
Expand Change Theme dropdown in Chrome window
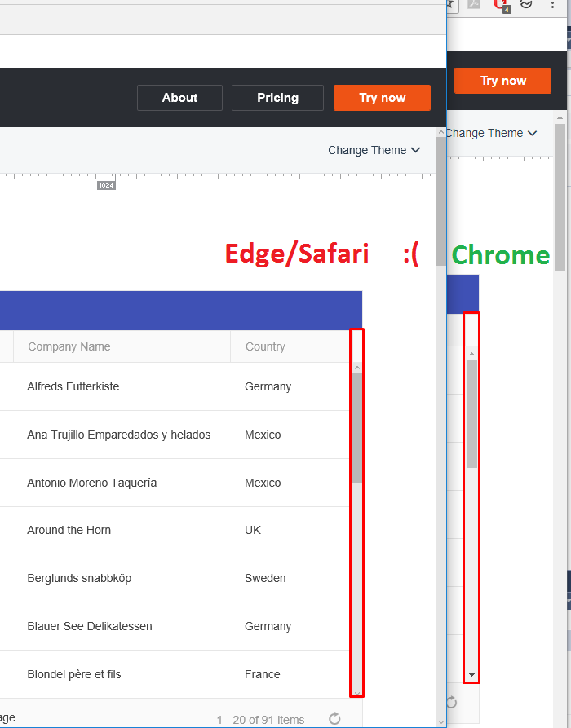pos(491,133)
